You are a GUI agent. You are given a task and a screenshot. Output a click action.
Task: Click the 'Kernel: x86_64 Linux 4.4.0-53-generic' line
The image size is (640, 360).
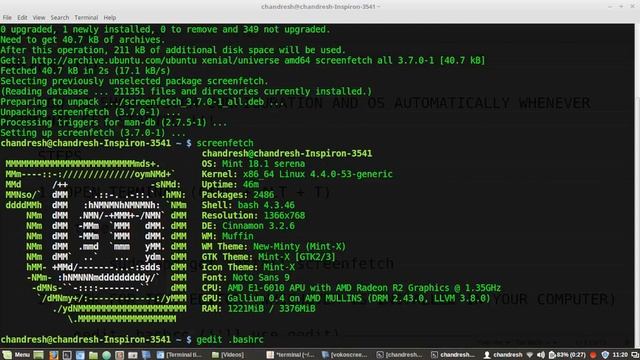[297, 174]
